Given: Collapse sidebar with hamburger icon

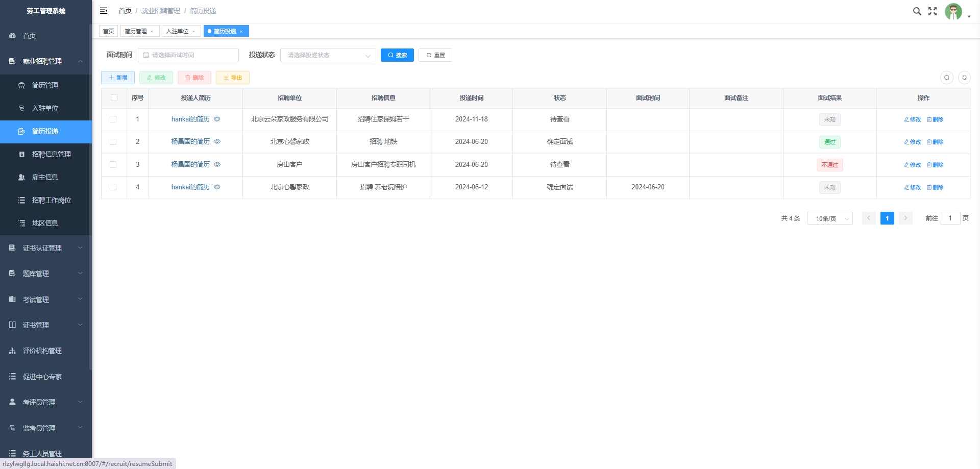Looking at the screenshot, I should pyautogui.click(x=104, y=11).
